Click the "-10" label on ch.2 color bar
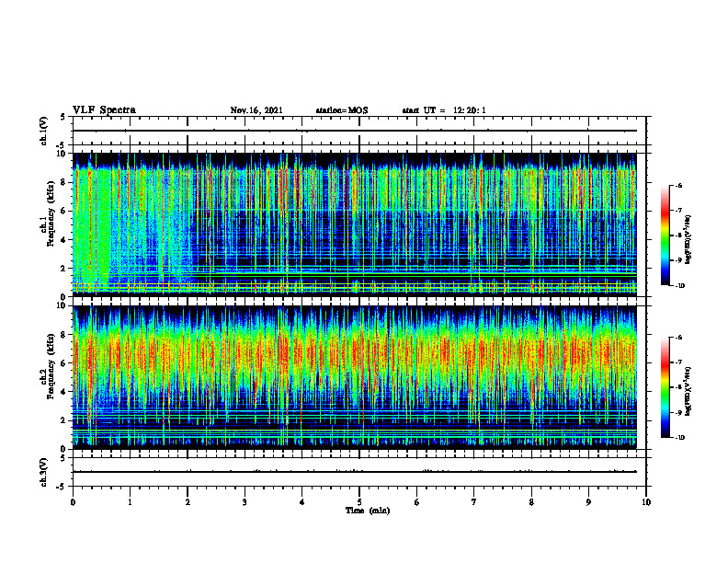Viewport: 728px width, 563px height. 679,438
